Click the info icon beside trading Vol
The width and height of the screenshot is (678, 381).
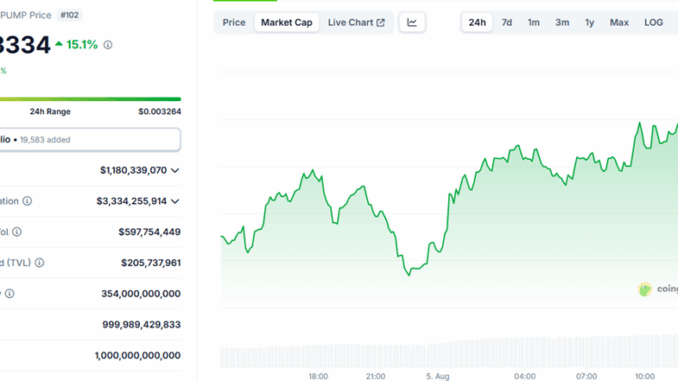click(17, 232)
